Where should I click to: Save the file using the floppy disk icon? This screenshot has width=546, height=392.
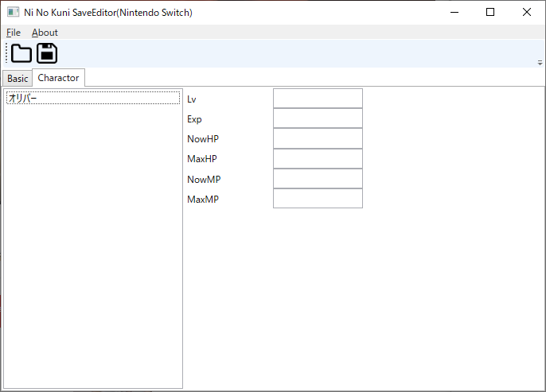(x=47, y=53)
